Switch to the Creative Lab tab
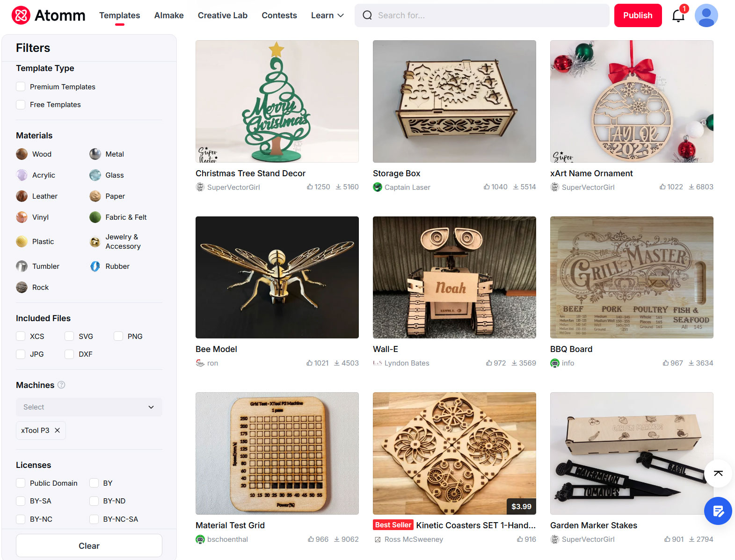 tap(222, 15)
